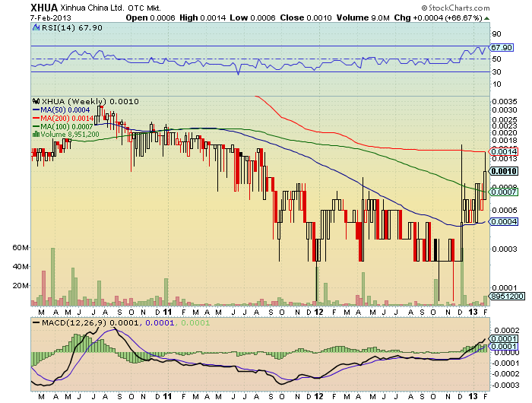The height and width of the screenshot is (403, 532).
Task: Click the green up triangle after Chg
Action: [486, 18]
